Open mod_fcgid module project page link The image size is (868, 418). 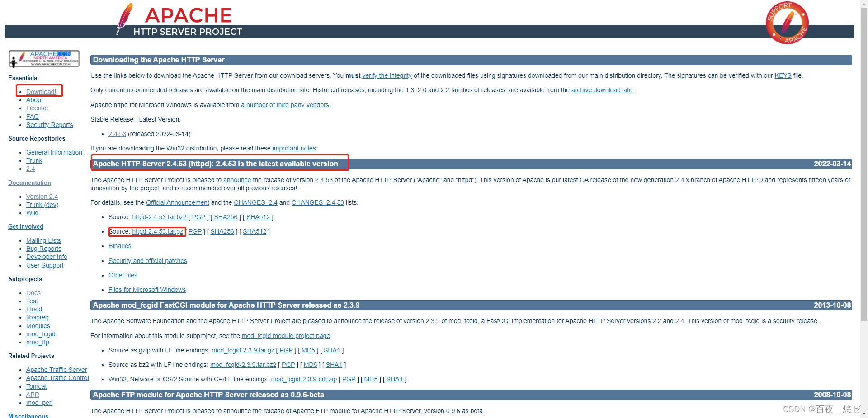(286, 336)
